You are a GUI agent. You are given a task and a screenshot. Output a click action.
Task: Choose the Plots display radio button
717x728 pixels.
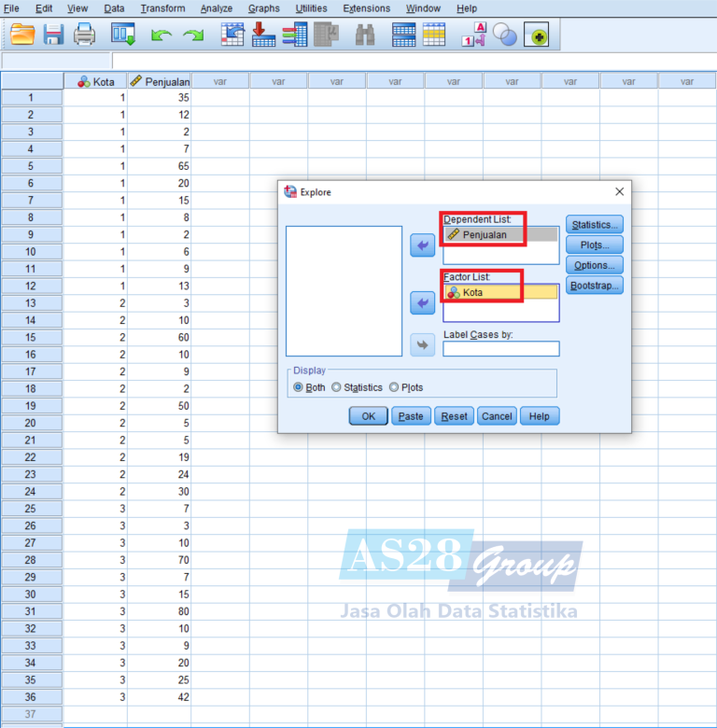394,387
